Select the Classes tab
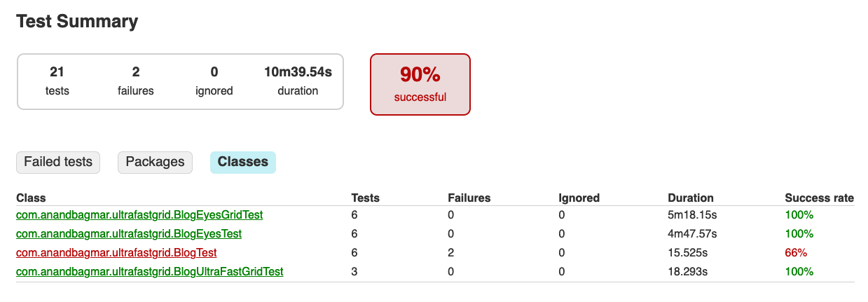868x302 pixels. coord(242,162)
